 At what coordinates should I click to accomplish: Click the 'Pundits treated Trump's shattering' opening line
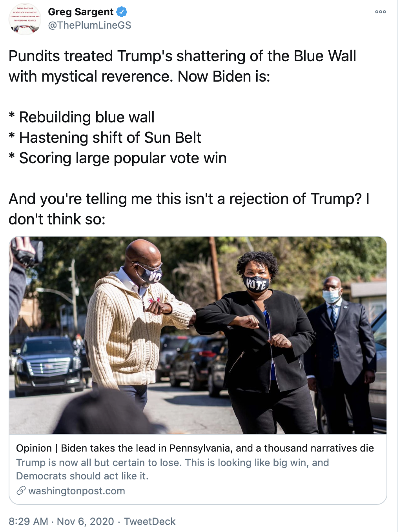click(x=182, y=56)
